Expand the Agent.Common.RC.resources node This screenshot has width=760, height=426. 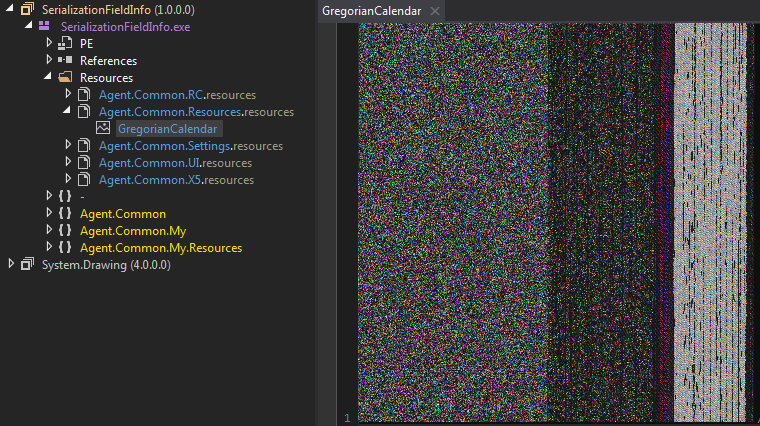coord(68,94)
